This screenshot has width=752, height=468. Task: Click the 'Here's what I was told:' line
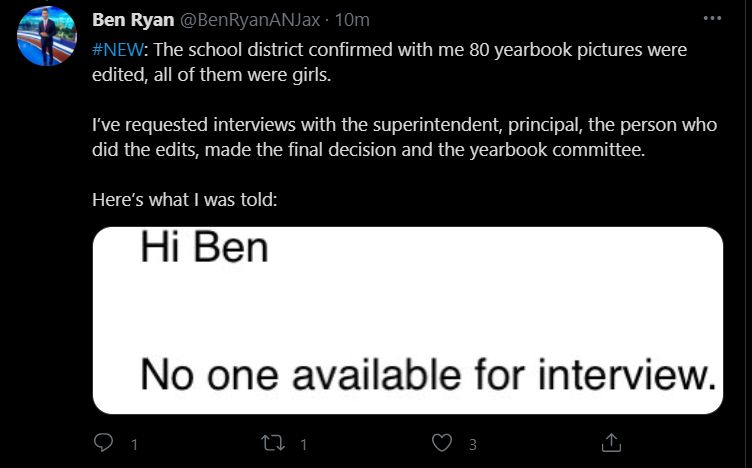(185, 199)
